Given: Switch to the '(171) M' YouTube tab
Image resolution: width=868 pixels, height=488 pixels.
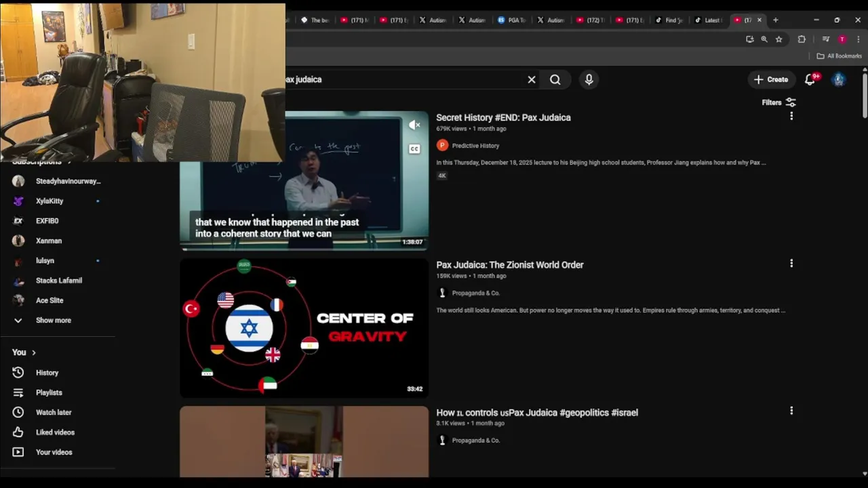Looking at the screenshot, I should point(354,20).
